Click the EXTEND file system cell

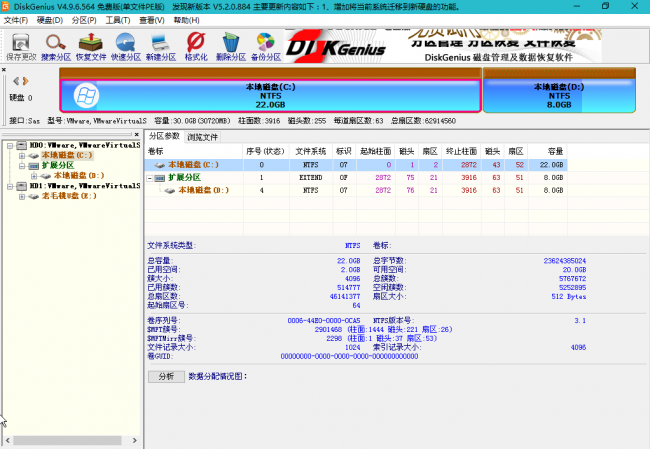point(310,178)
